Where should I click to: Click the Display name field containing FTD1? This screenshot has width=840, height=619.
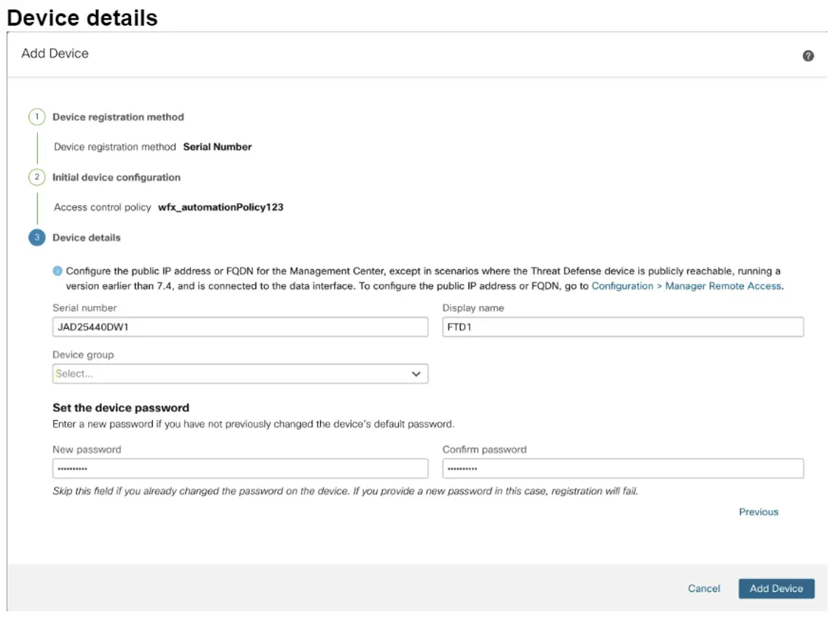click(622, 326)
